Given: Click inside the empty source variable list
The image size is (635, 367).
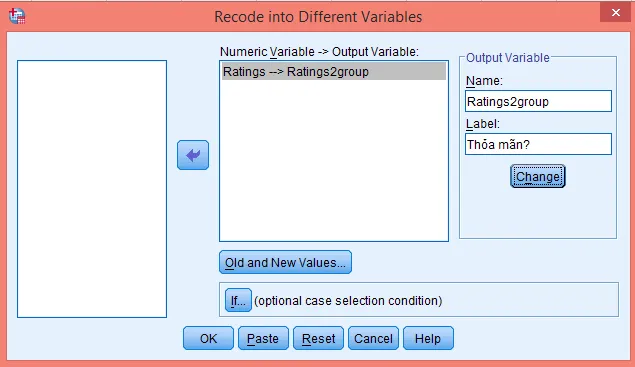Looking at the screenshot, I should click(x=92, y=189).
